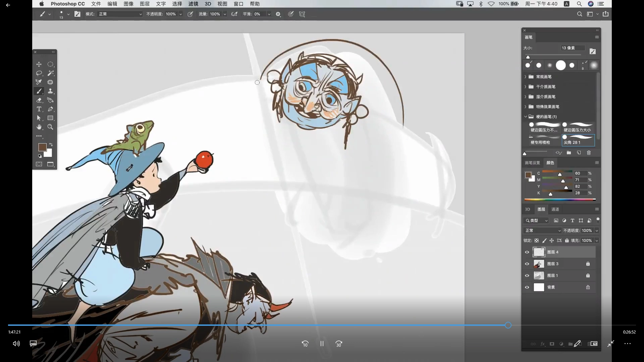Select the Type tool
Image resolution: width=644 pixels, height=362 pixels.
39,109
